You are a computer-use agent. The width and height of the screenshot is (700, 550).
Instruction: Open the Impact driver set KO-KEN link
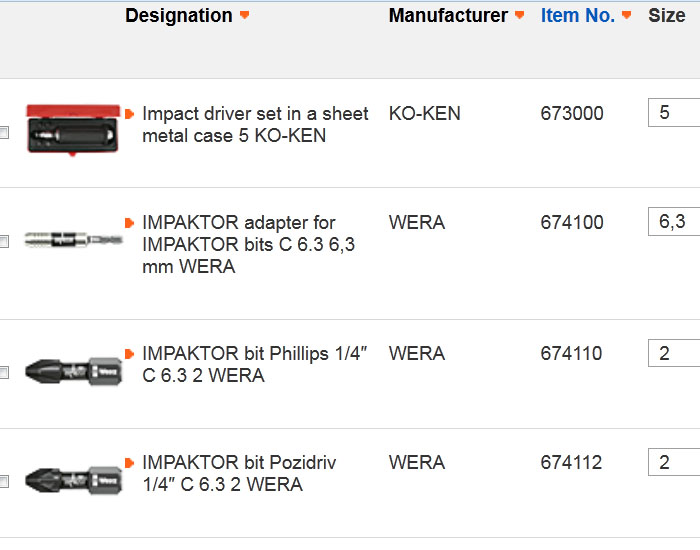point(255,124)
